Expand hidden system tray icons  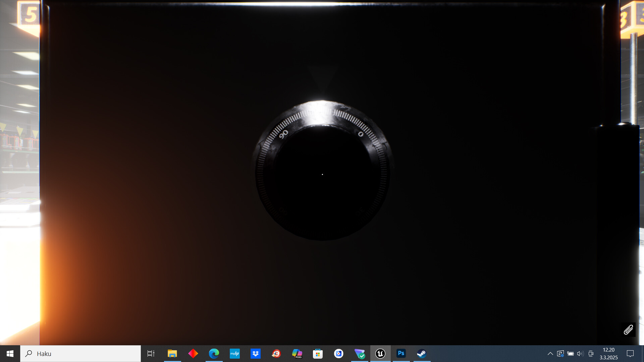[550, 353]
